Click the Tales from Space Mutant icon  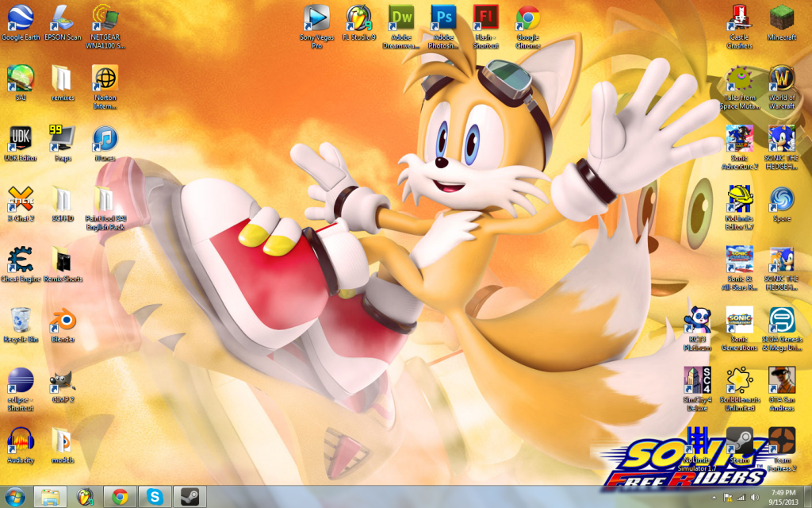coord(740,87)
